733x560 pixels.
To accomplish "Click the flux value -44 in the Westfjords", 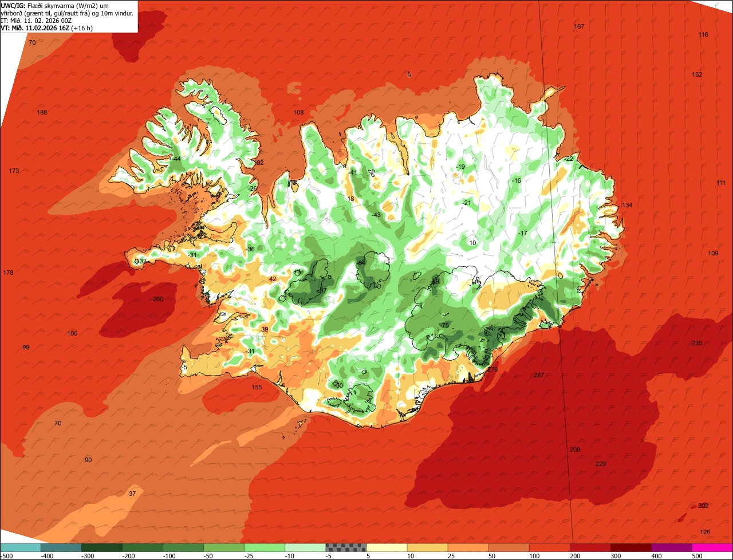I will [x=176, y=159].
